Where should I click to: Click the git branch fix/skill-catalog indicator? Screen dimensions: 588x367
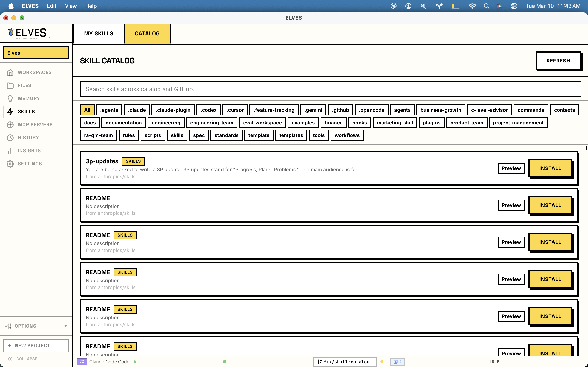point(345,362)
